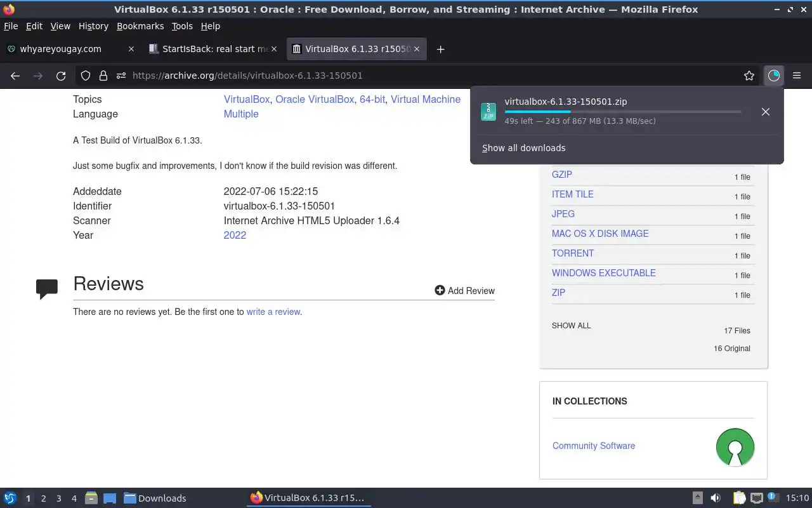Screen dimensions: 812x508
Task: Open the Community Software collection link
Action: pyautogui.click(x=594, y=446)
